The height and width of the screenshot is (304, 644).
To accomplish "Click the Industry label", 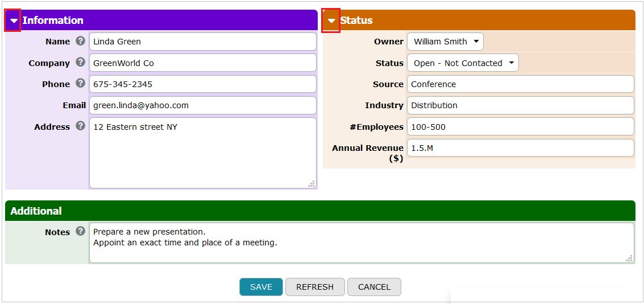I will click(x=384, y=105).
